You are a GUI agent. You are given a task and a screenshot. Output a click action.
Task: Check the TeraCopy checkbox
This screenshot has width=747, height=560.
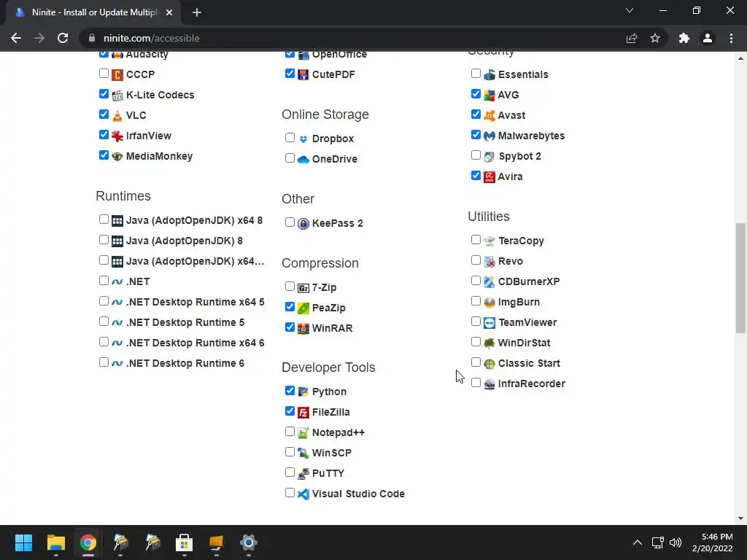pyautogui.click(x=476, y=239)
